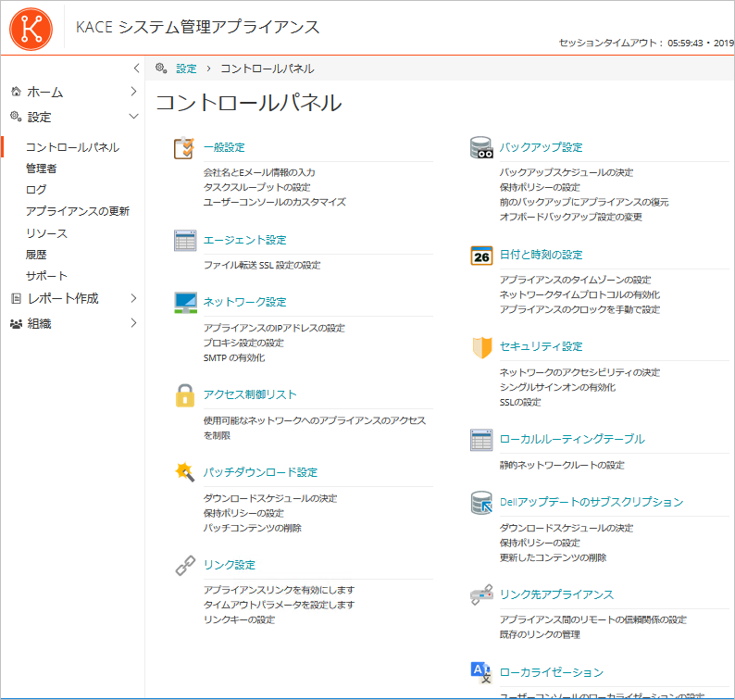Screen dimensions: 735x700
Task: Open アプライアンスの更新 in the sidebar
Action: click(x=78, y=211)
